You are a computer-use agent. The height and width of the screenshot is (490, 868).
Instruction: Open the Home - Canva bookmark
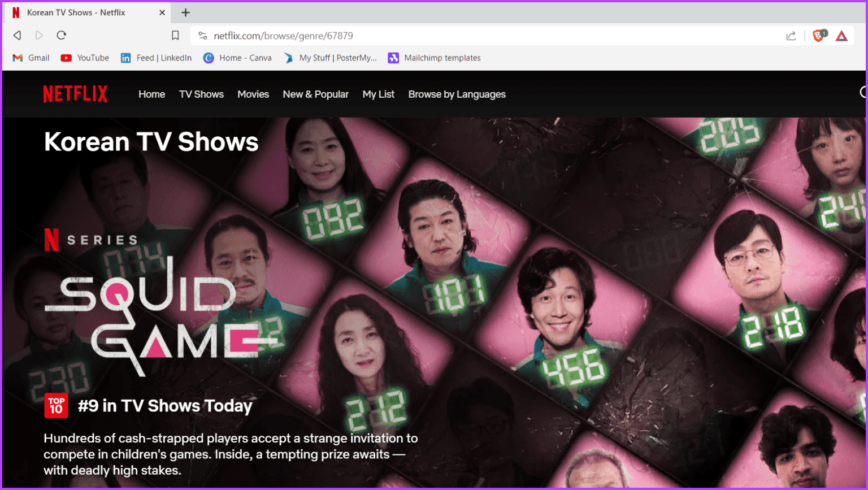click(237, 58)
